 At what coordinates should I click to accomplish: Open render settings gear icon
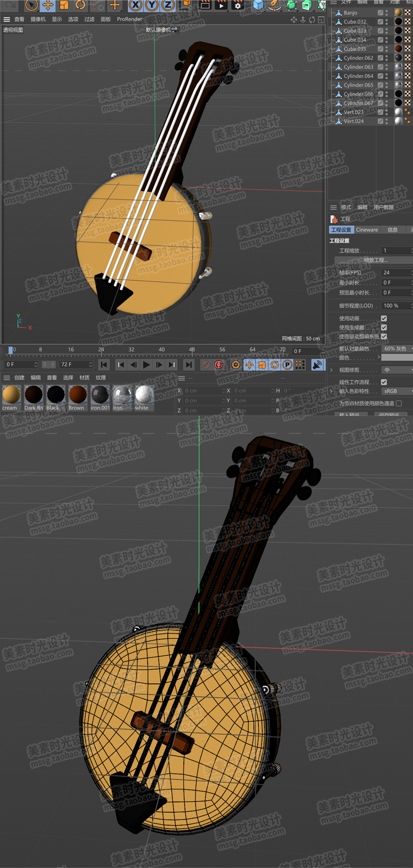point(238,6)
